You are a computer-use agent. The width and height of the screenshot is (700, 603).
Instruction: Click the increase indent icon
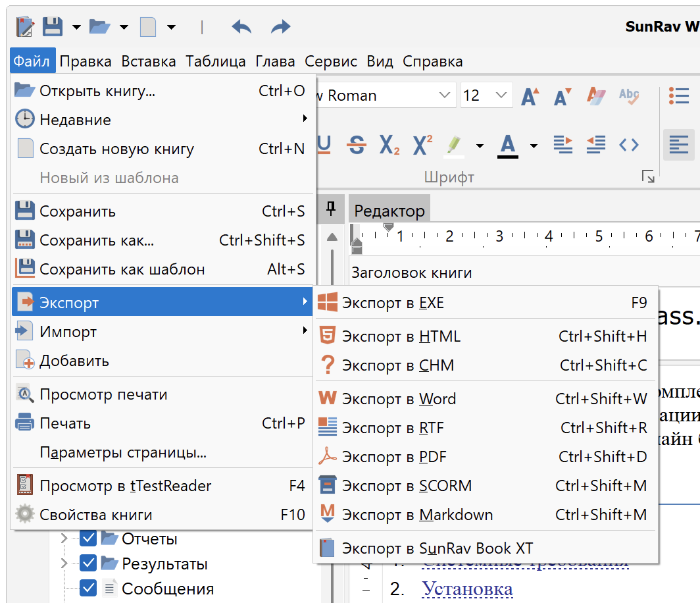563,144
